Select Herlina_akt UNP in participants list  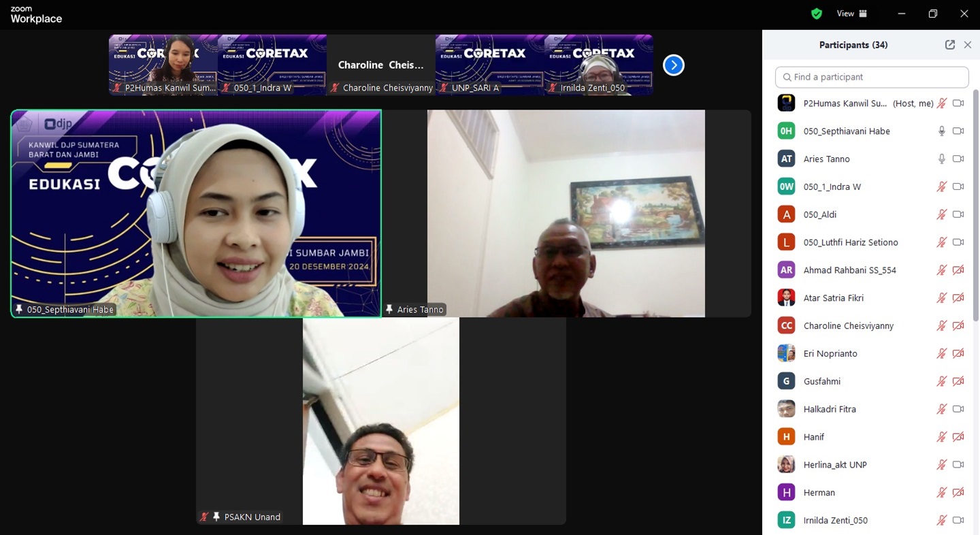pos(834,465)
